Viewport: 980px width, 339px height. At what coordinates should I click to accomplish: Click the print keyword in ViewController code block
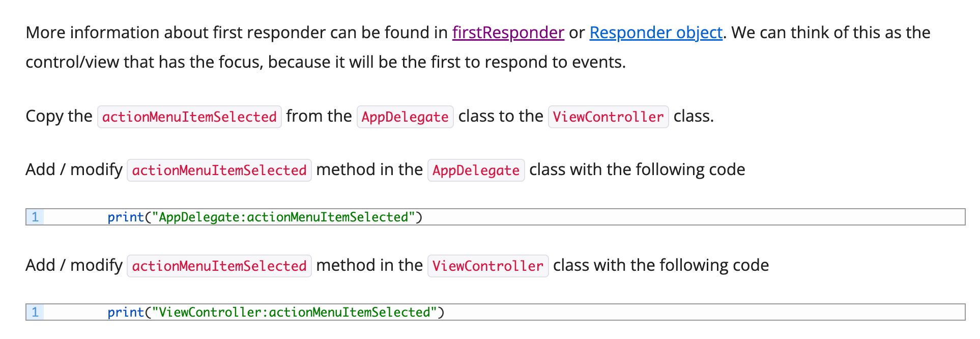pos(126,313)
